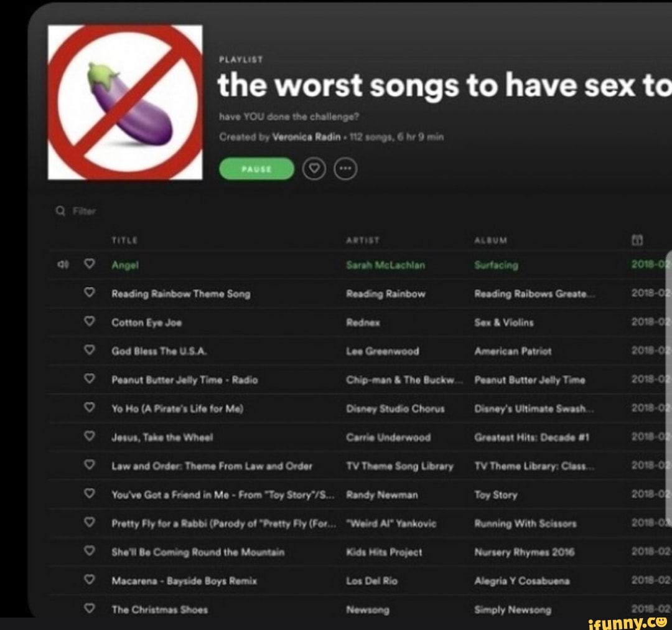Click the calendar date-added column icon
672x630 pixels.
coord(637,240)
